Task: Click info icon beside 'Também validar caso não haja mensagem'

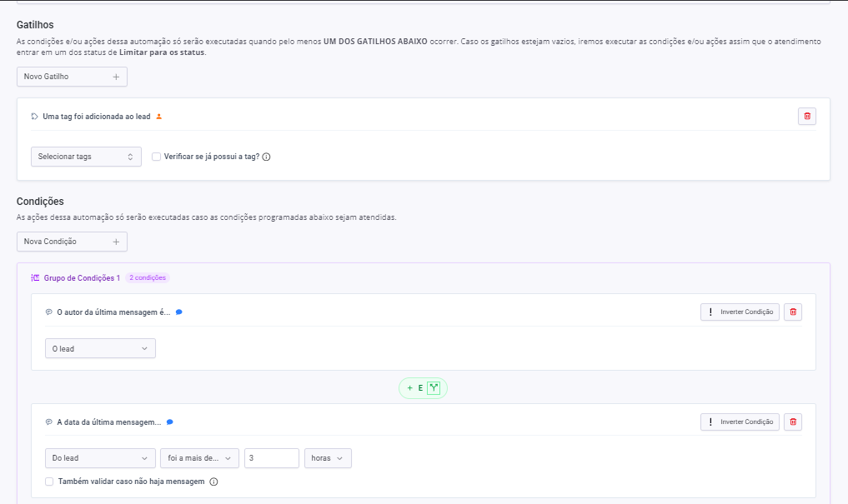Action: coord(213,482)
